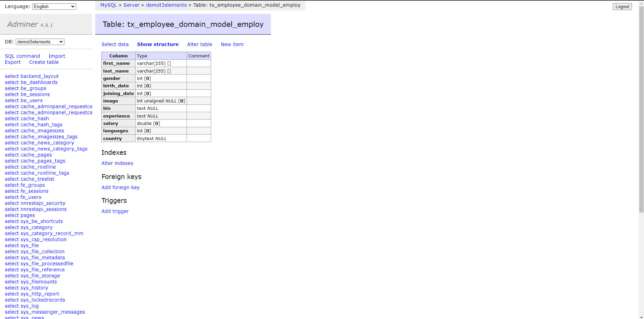Go to MySQL breadcrumb link
The width and height of the screenshot is (644, 319).
click(x=108, y=5)
